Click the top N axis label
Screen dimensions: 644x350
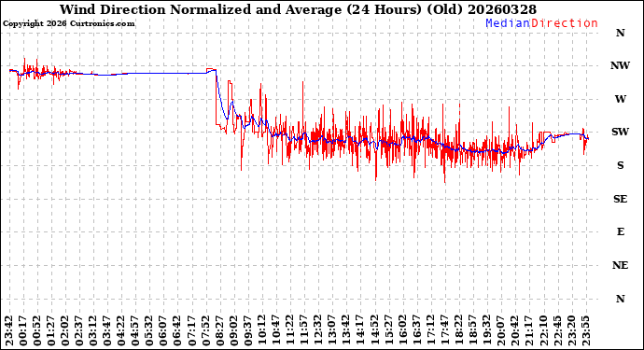tap(620, 33)
